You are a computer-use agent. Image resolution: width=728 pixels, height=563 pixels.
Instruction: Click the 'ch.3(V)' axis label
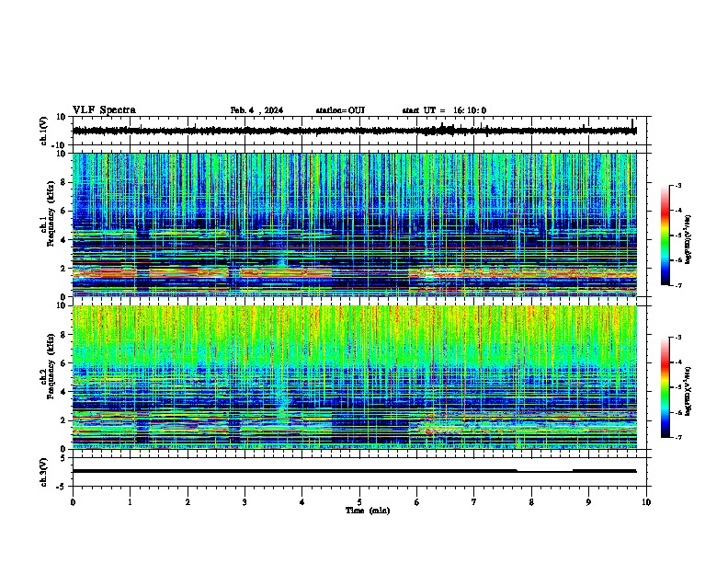[x=44, y=472]
